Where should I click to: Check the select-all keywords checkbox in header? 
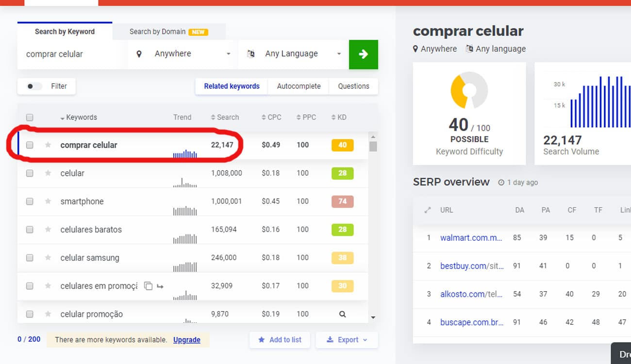[30, 117]
